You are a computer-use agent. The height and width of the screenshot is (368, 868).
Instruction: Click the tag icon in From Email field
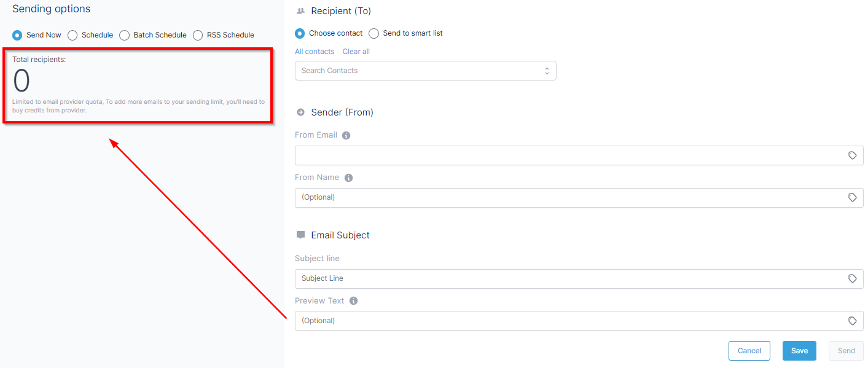[852, 155]
